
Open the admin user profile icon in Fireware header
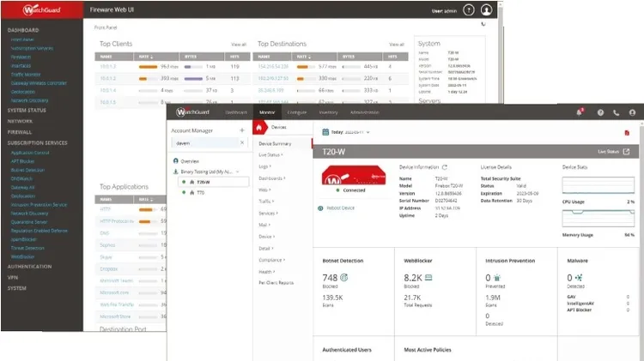486,9
